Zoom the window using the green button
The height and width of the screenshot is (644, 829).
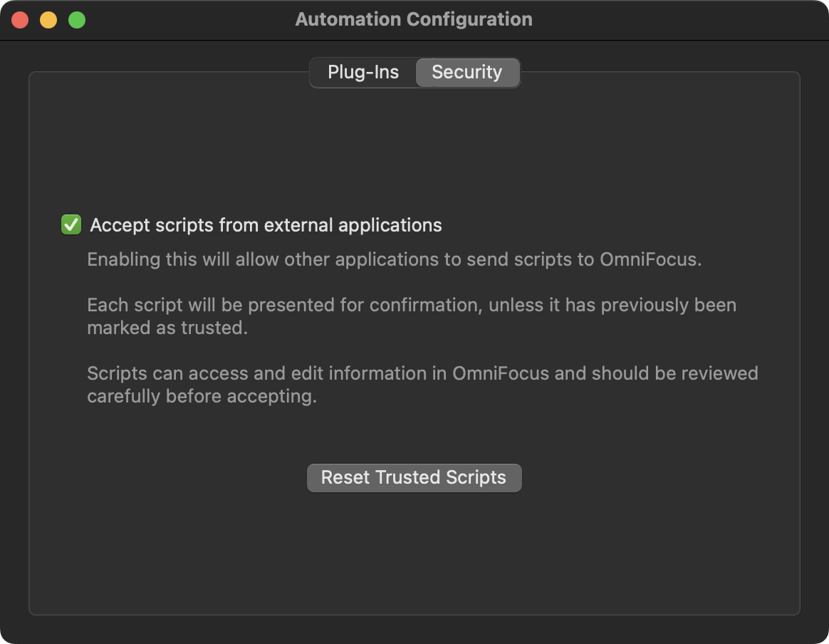77,20
